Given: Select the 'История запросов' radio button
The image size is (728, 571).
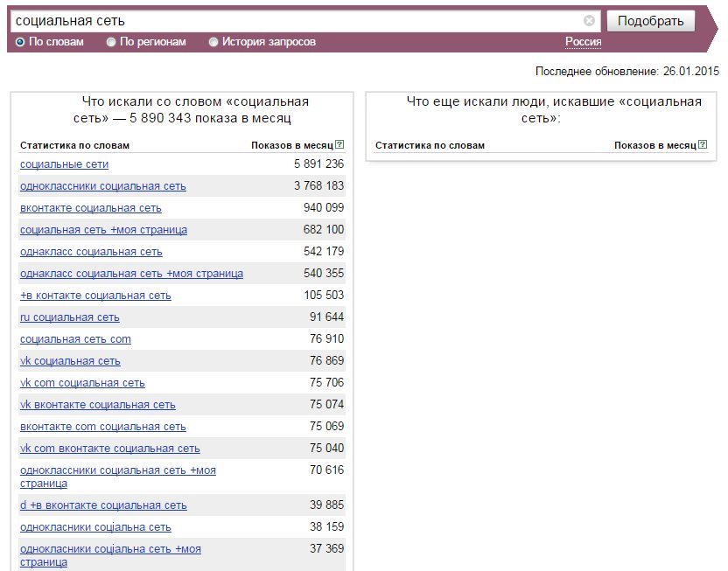Looking at the screenshot, I should coord(213,42).
